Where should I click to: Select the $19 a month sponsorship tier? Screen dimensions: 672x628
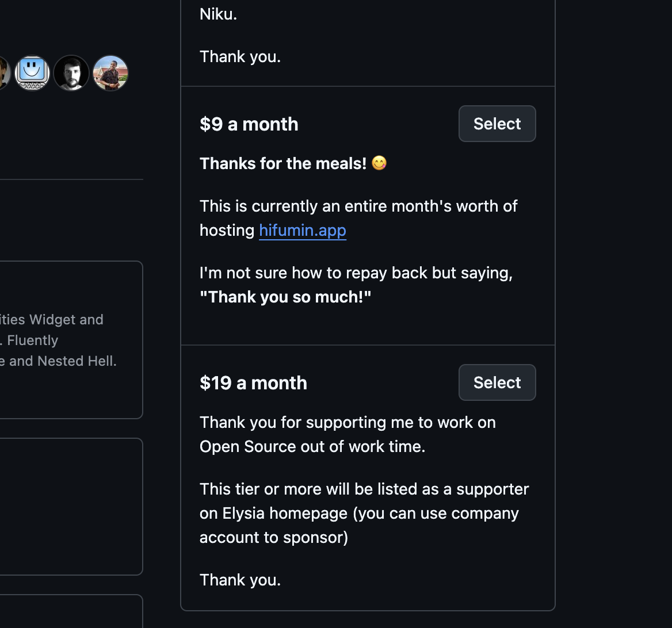tap(497, 382)
